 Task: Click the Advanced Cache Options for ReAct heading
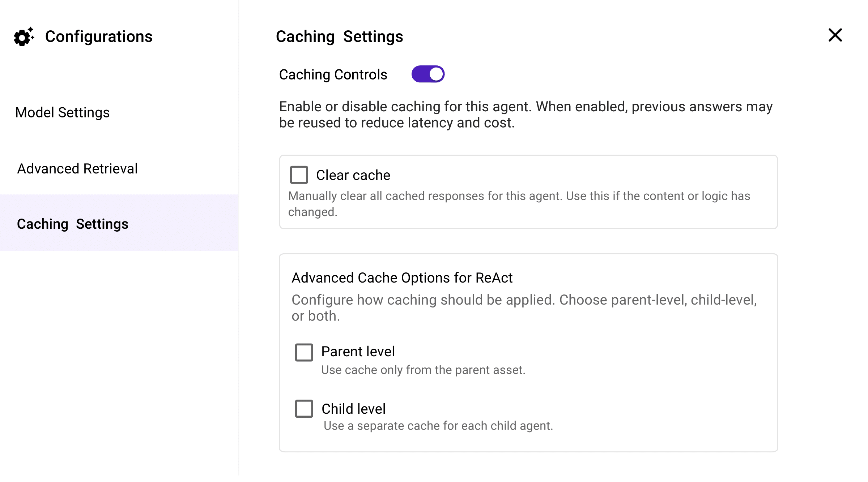402,278
